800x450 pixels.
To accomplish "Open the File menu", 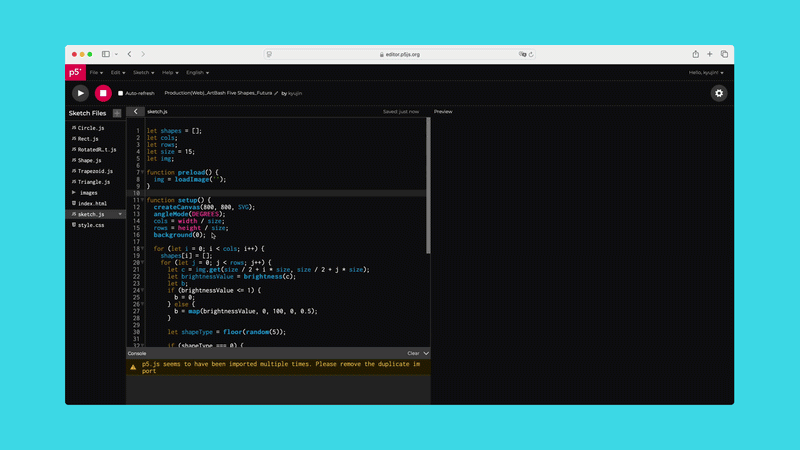I will (x=96, y=72).
